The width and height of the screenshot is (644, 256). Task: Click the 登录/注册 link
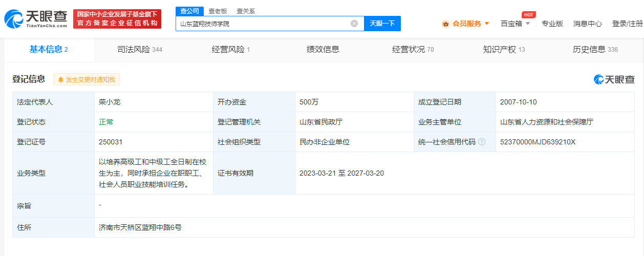628,24
